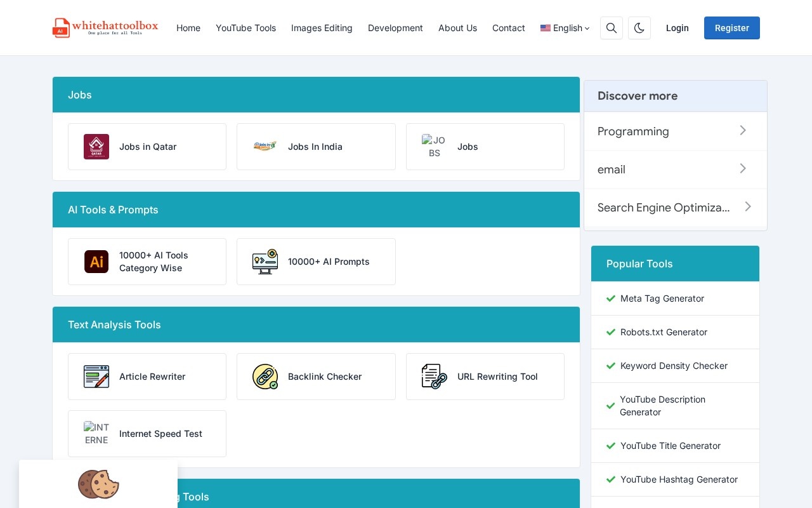Screen dimensions: 812x508
Task: Select the Adobe Ai icon for AI Tools
Action: click(x=96, y=262)
